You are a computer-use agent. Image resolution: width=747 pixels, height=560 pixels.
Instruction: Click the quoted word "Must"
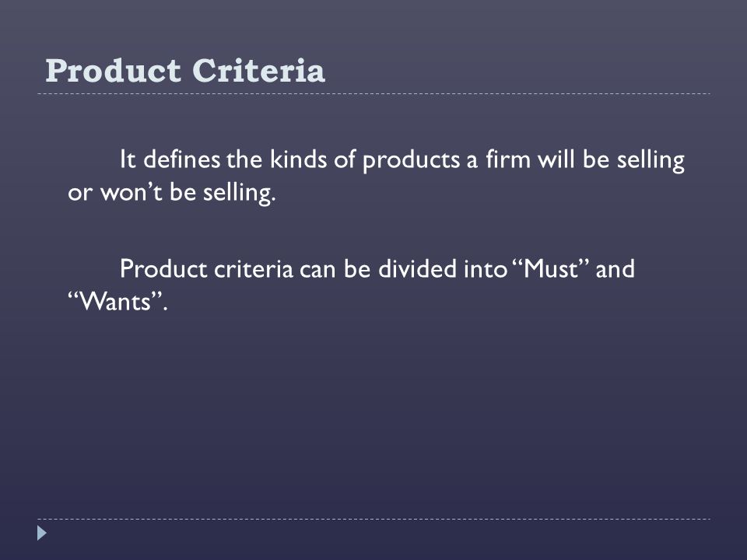(x=550, y=268)
